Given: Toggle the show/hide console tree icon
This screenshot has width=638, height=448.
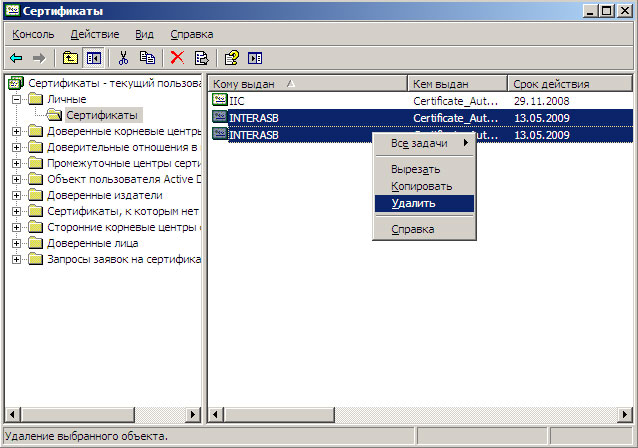Looking at the screenshot, I should 93,58.
